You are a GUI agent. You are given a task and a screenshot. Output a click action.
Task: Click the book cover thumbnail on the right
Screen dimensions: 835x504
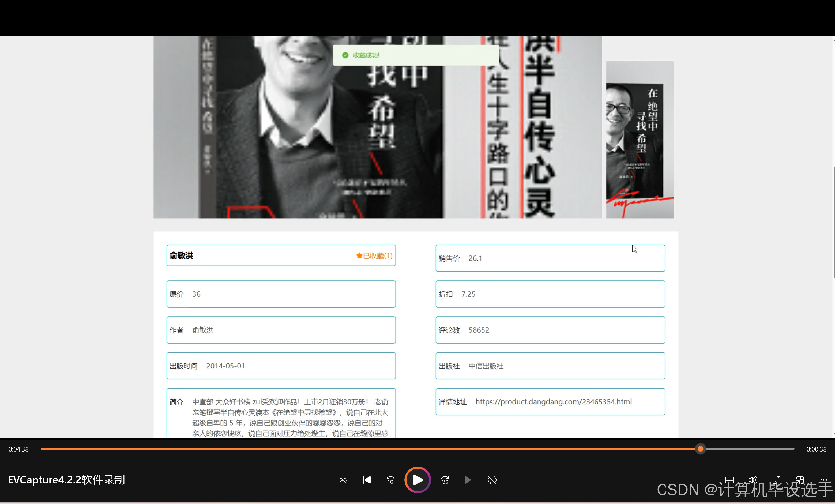pos(640,139)
